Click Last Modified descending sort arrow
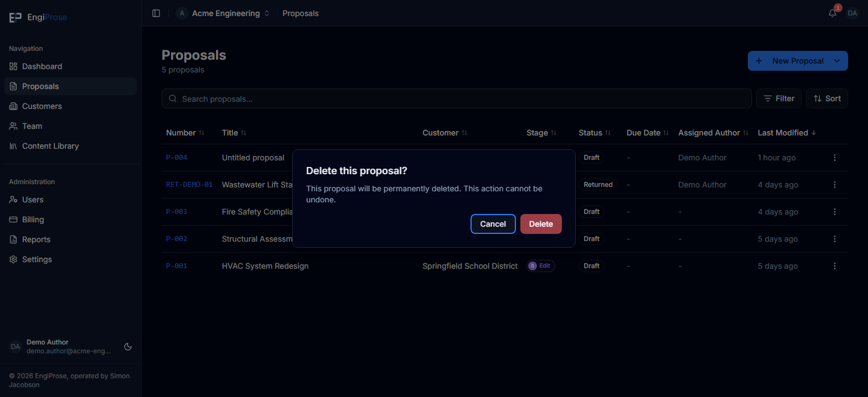Screen dimensions: 868x397 click(x=813, y=133)
